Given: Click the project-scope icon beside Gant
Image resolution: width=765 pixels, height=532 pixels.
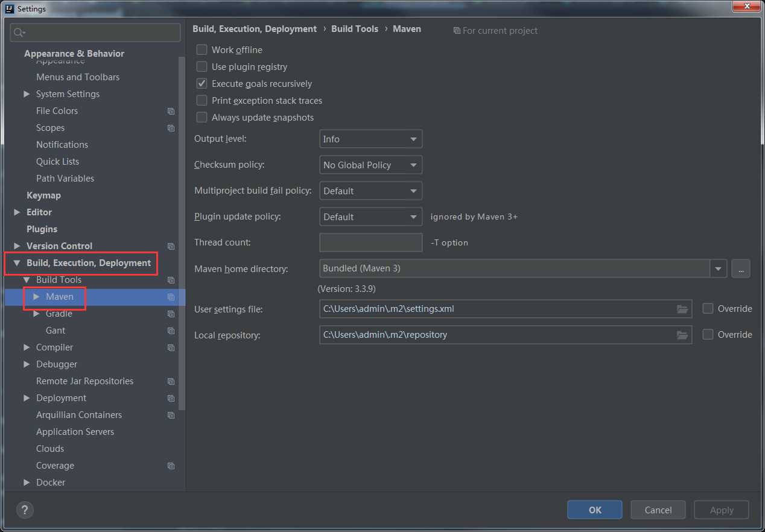Looking at the screenshot, I should [171, 331].
